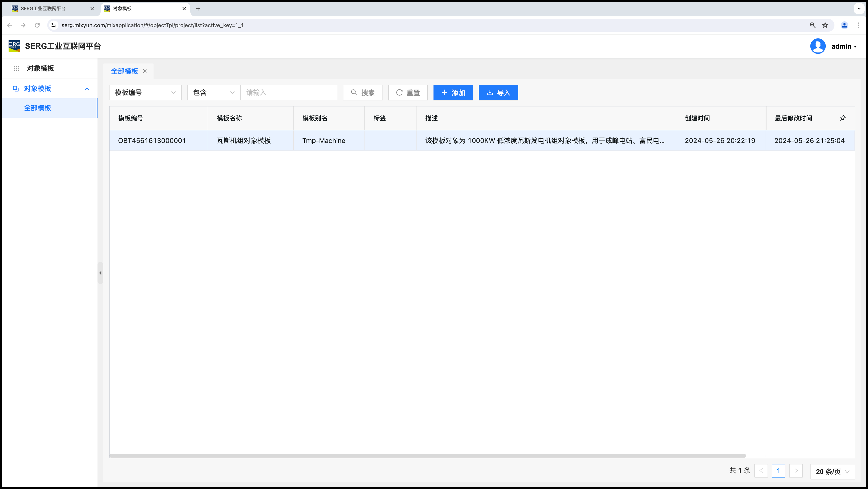868x489 pixels.
Task: Click the pin icon in table header
Action: click(842, 118)
